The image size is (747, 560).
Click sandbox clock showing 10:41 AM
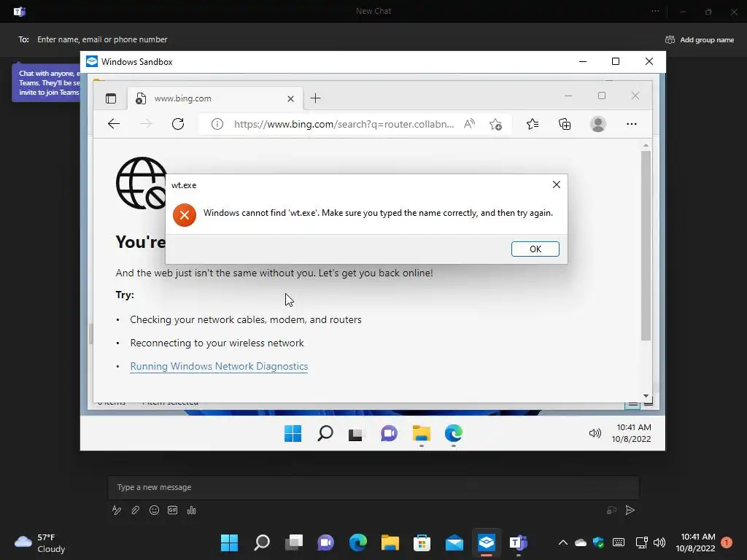point(632,433)
